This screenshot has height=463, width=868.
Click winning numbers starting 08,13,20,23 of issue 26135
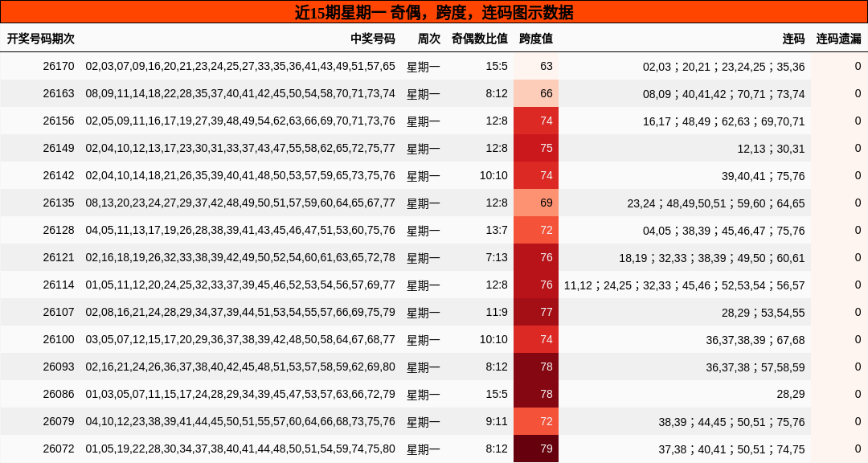pyautogui.click(x=240, y=203)
